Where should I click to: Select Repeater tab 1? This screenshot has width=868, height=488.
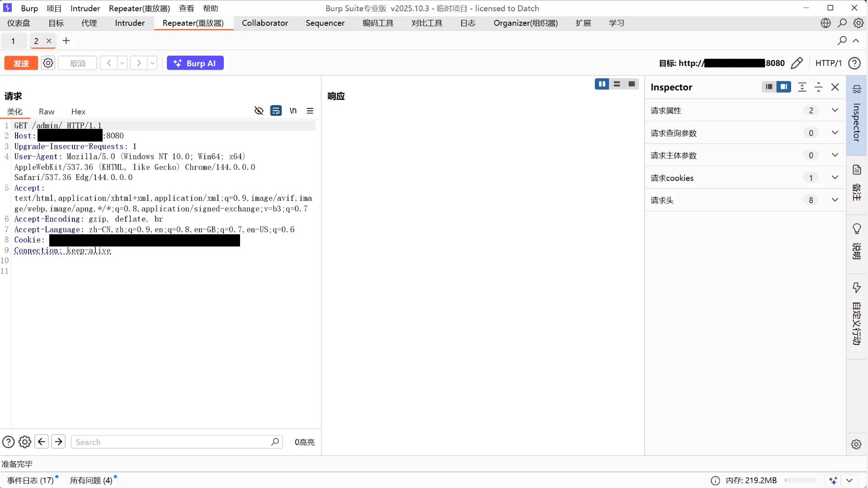coord(13,41)
